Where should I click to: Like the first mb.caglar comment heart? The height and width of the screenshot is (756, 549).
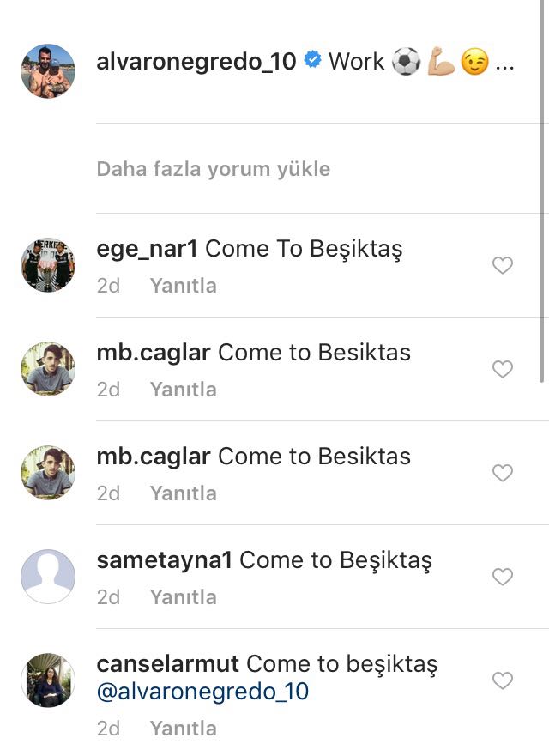[x=502, y=369]
